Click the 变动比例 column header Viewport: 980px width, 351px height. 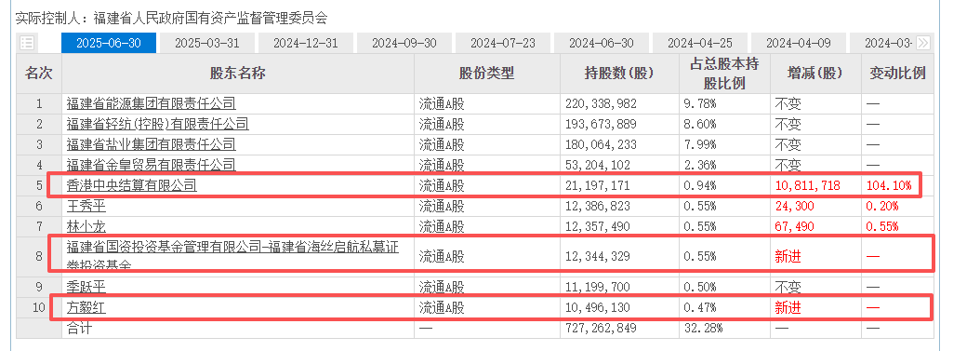click(x=897, y=74)
